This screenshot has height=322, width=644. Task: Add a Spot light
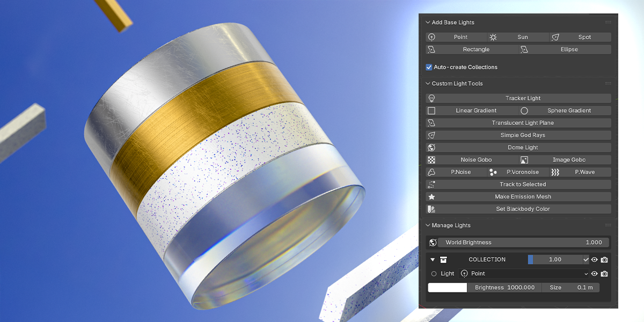click(x=580, y=37)
